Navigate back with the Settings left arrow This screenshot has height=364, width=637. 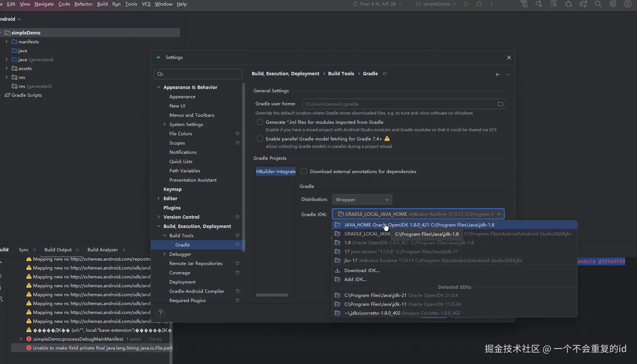coord(498,75)
